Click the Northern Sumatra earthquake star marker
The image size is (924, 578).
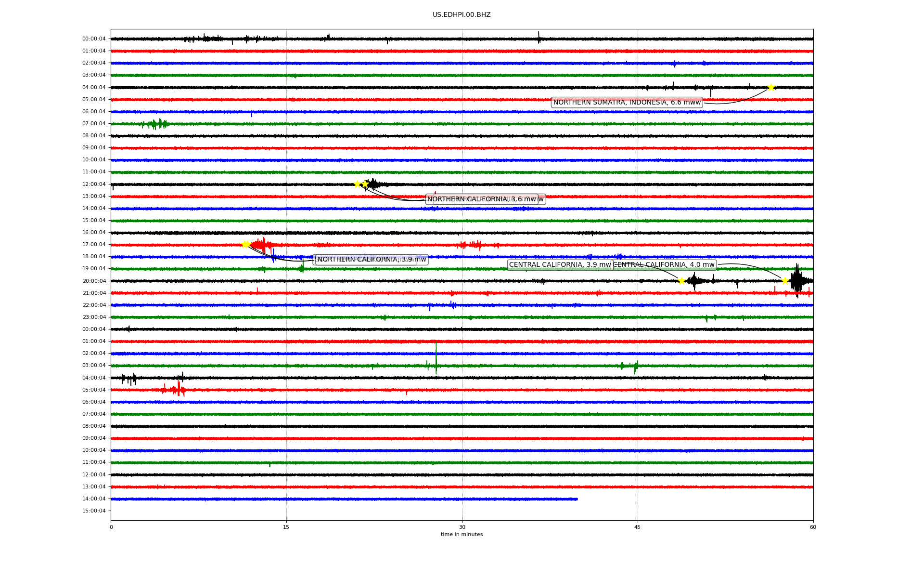pyautogui.click(x=770, y=87)
